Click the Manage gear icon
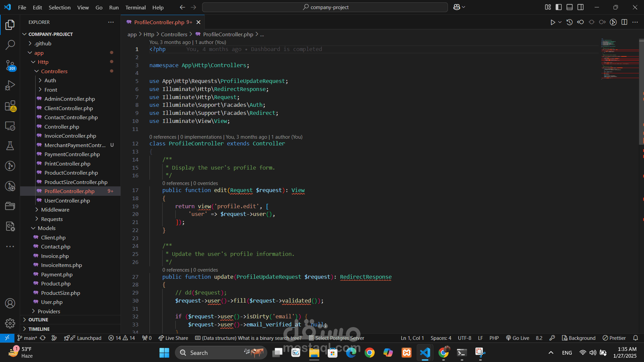Screen dimensions: 644x362 pyautogui.click(x=10, y=323)
